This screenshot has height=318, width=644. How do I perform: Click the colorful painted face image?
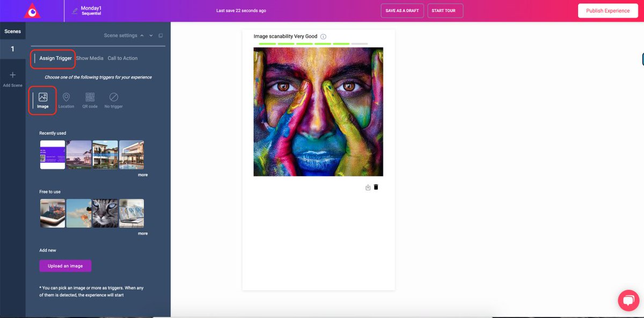pyautogui.click(x=318, y=112)
